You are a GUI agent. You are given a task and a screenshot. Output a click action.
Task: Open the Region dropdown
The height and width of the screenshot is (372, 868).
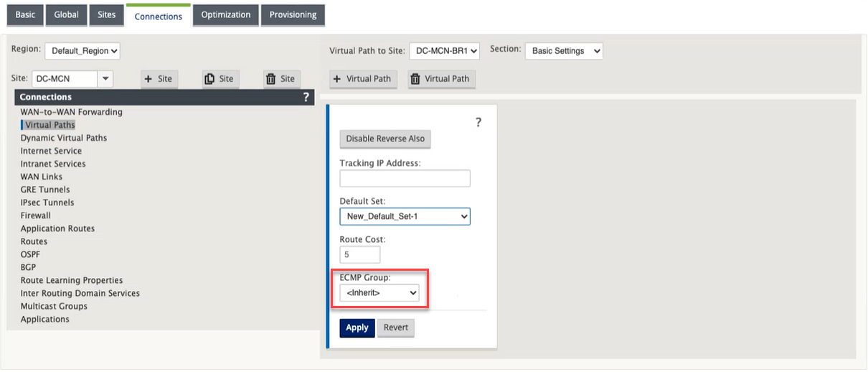(x=82, y=51)
